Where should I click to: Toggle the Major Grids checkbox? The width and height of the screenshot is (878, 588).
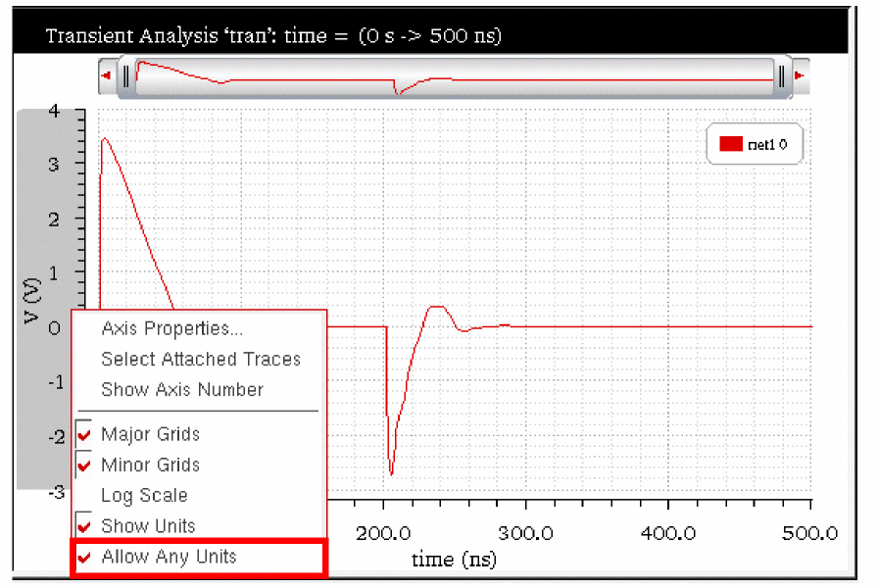tap(84, 434)
